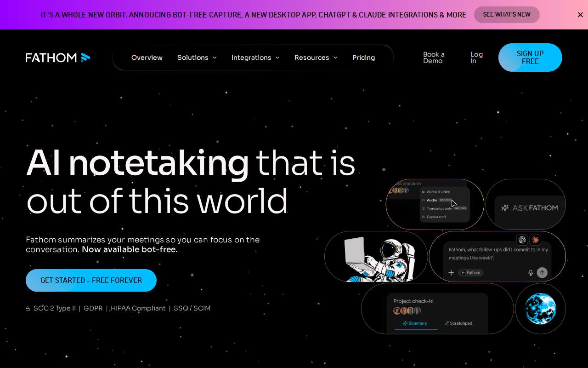Choose the Audio & video capture option
588x368 pixels.
point(436,192)
